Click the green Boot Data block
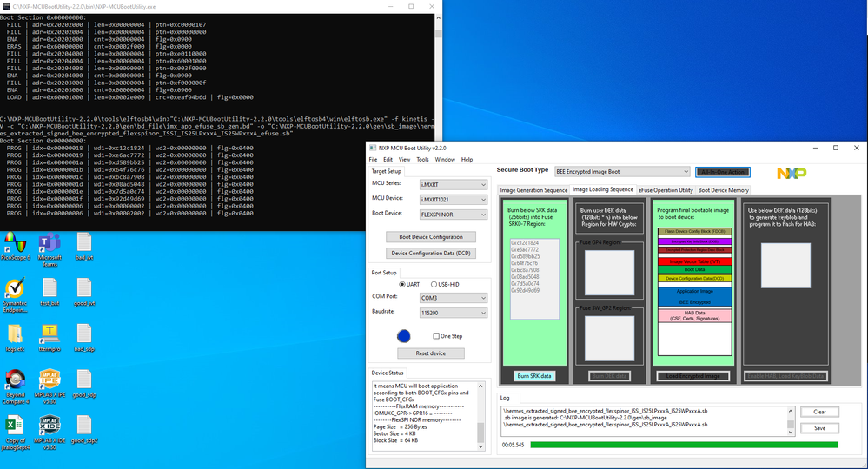868x469 pixels. tap(695, 270)
